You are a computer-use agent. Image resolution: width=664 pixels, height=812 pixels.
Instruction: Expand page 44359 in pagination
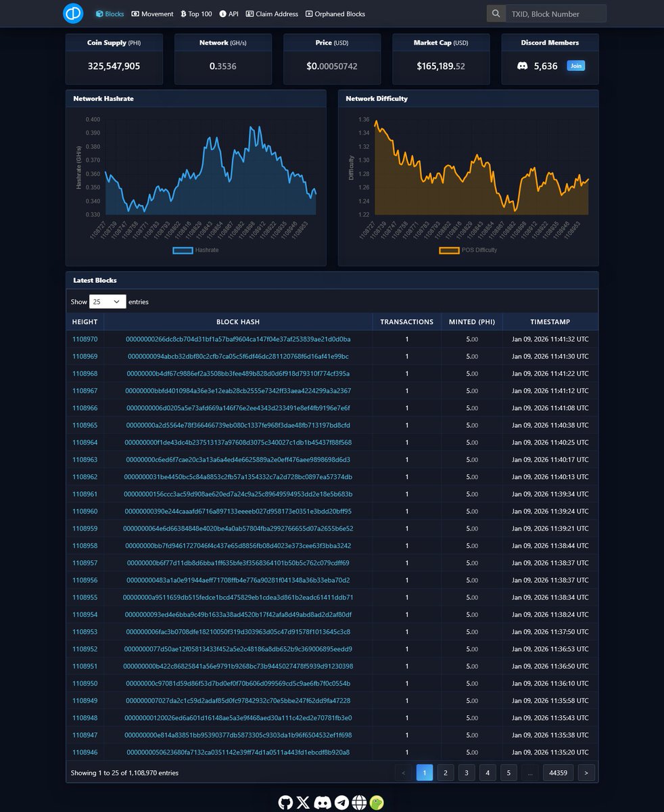coord(558,772)
